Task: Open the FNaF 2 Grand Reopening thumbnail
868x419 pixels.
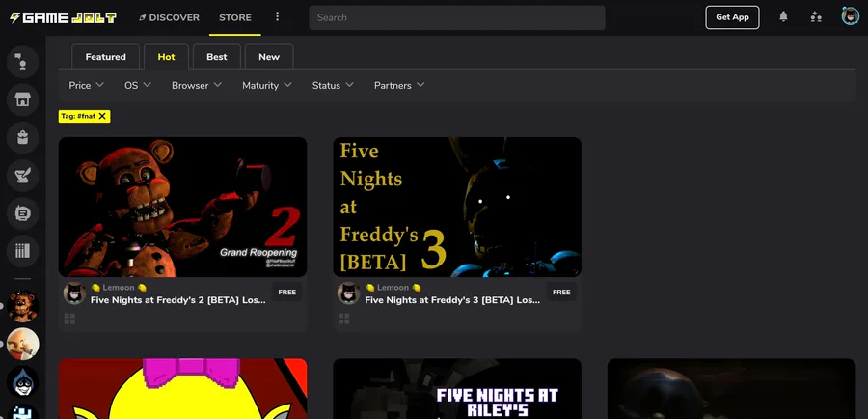Action: (x=182, y=207)
